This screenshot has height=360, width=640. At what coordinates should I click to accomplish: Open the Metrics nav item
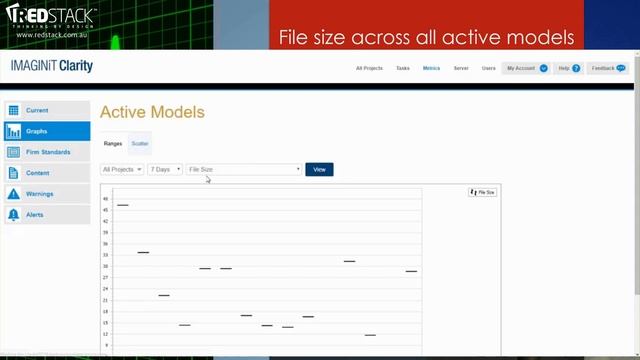(x=431, y=68)
